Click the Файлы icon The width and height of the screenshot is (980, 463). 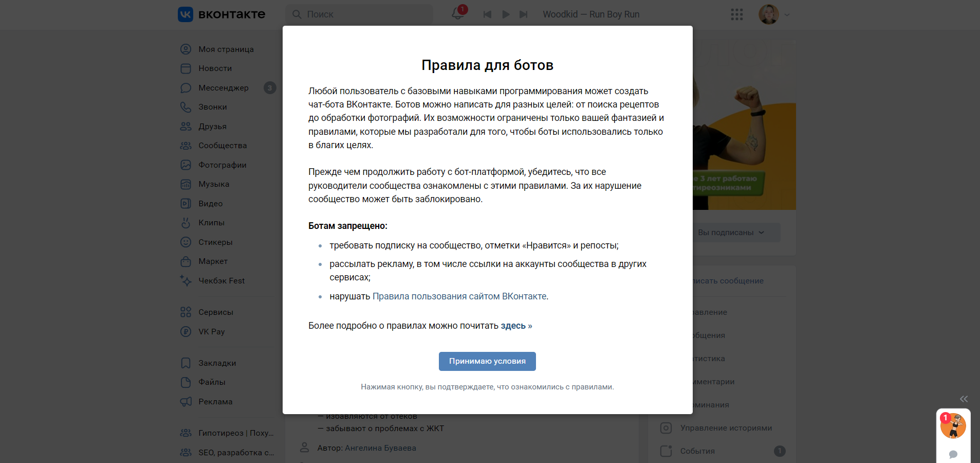(x=186, y=382)
